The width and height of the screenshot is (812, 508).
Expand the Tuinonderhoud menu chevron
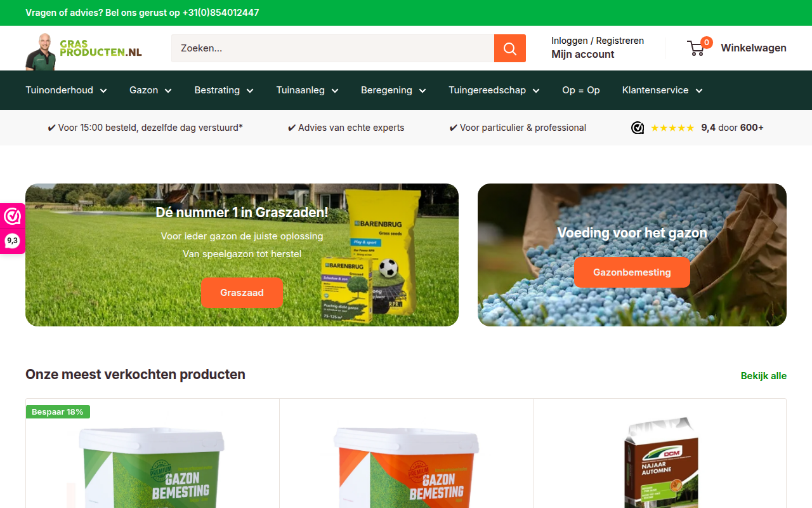pyautogui.click(x=103, y=91)
